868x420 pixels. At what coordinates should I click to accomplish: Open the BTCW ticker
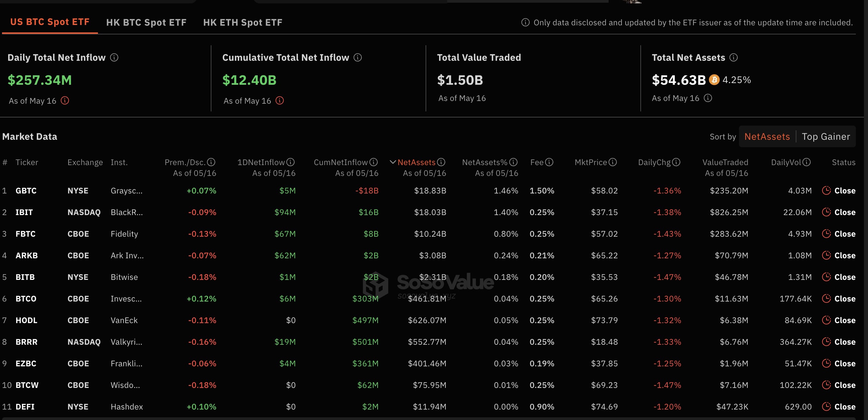click(27, 385)
